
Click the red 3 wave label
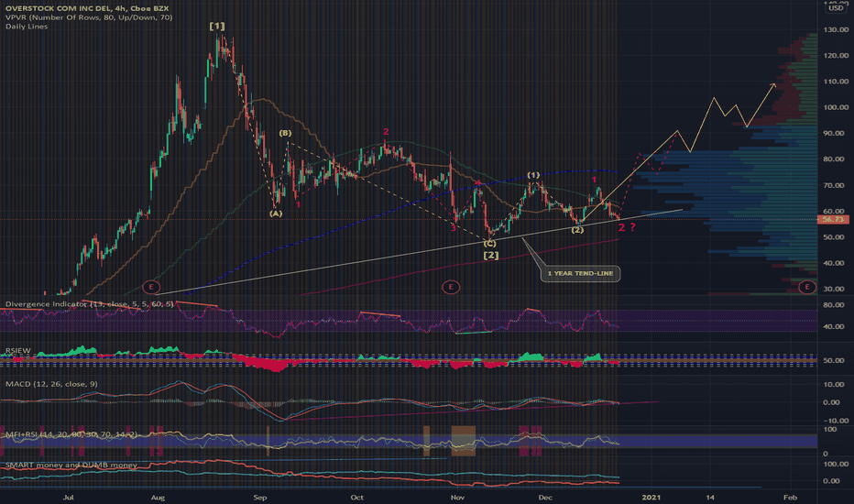(x=454, y=228)
